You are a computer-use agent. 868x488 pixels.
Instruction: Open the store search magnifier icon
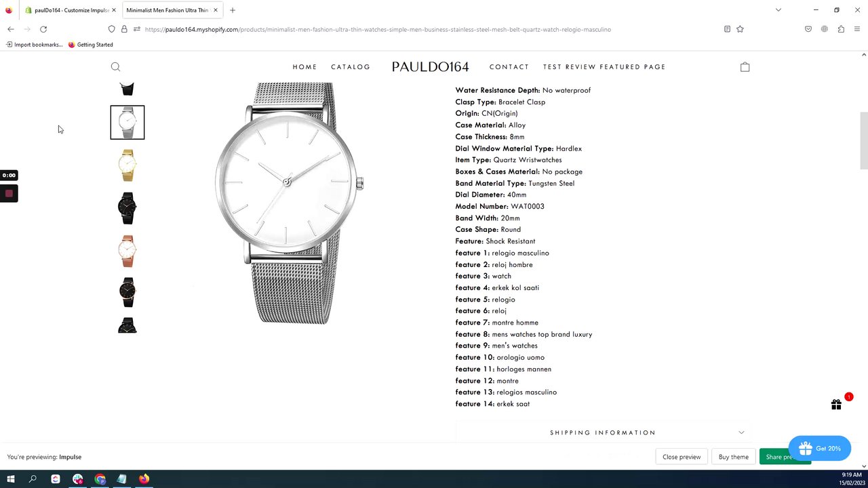(x=115, y=66)
